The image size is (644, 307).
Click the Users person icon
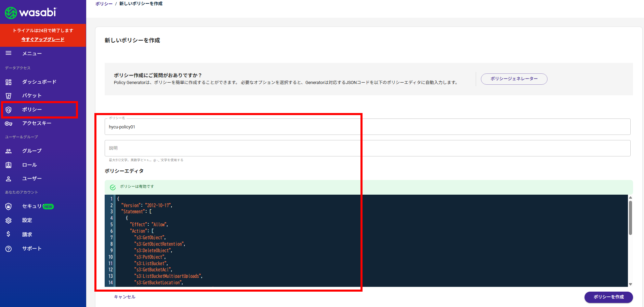tap(9, 179)
